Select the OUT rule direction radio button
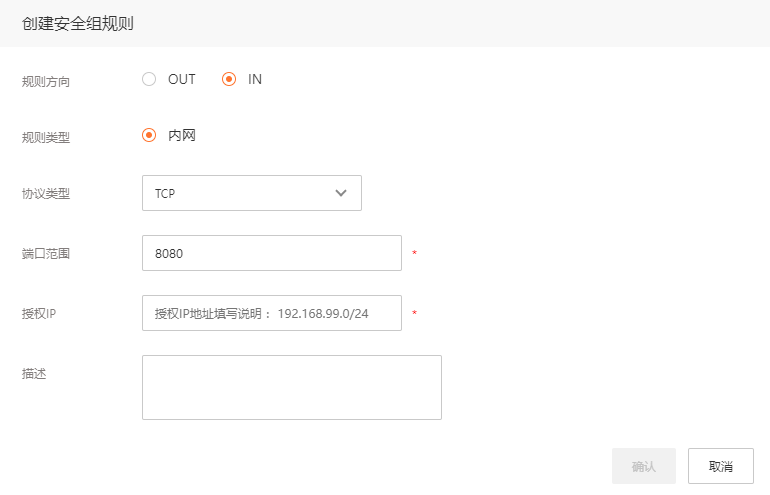Screen dimensions: 770x495 point(149,79)
